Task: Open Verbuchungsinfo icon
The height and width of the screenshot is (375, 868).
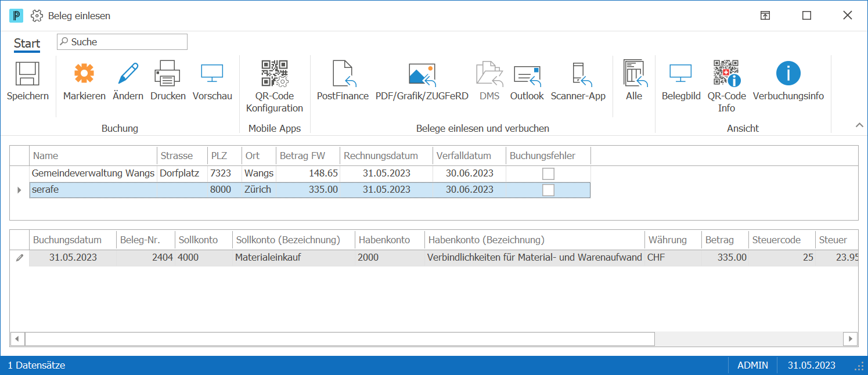Action: tap(788, 74)
